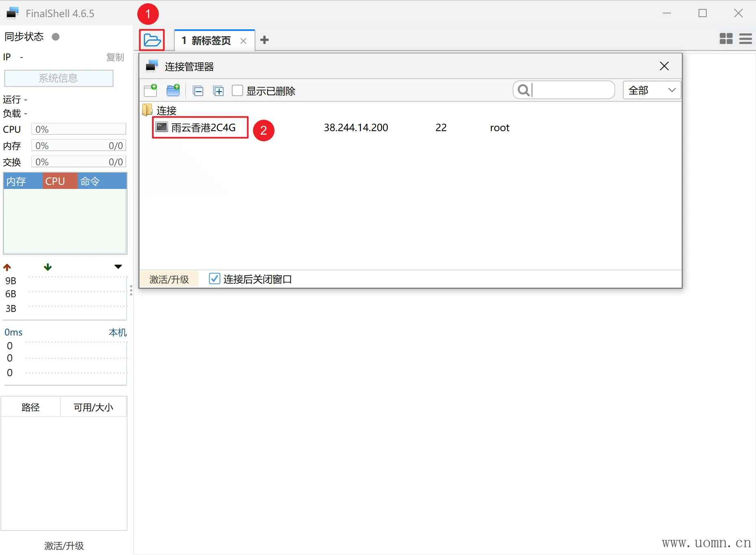Add a new tab with plus button
Screen dimensions: 756x555
point(264,40)
